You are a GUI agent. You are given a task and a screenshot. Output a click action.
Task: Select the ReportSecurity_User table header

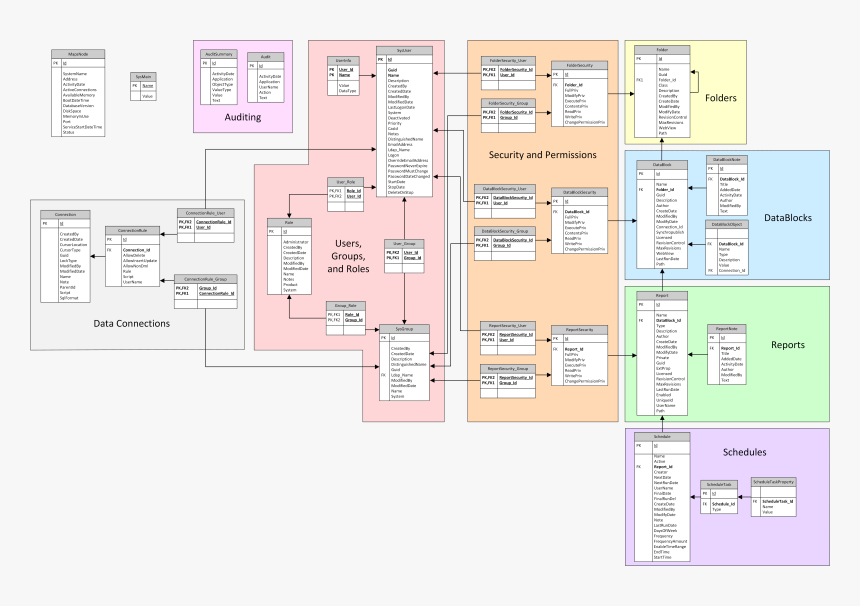508,326
